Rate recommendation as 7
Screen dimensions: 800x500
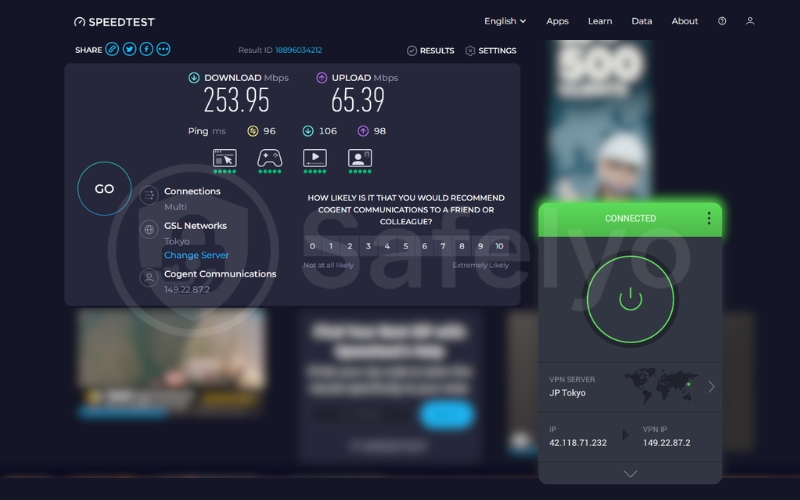[443, 246]
